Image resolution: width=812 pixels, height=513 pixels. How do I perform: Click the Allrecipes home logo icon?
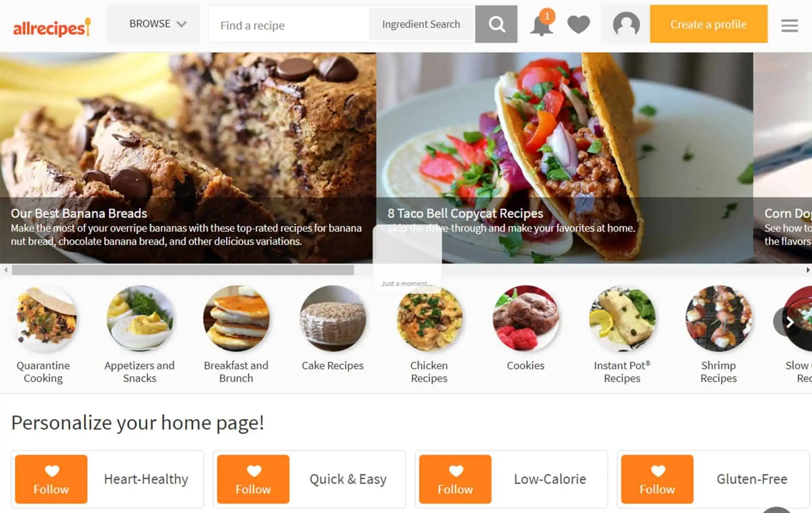(52, 24)
